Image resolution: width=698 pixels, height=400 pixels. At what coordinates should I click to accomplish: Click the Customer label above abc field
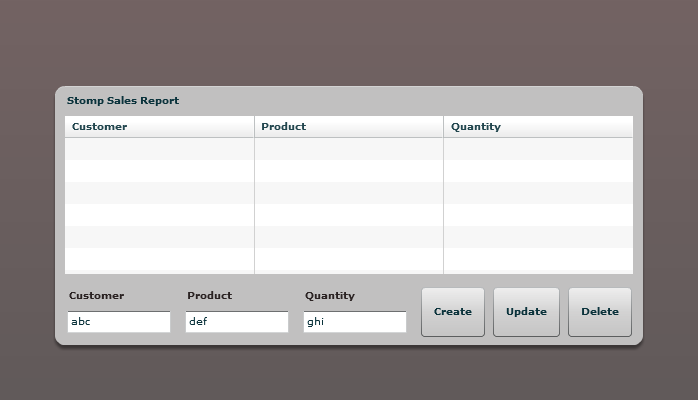point(97,295)
